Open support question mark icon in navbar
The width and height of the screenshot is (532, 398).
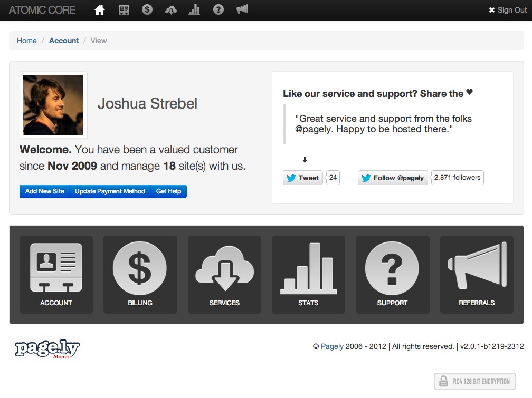click(x=218, y=9)
